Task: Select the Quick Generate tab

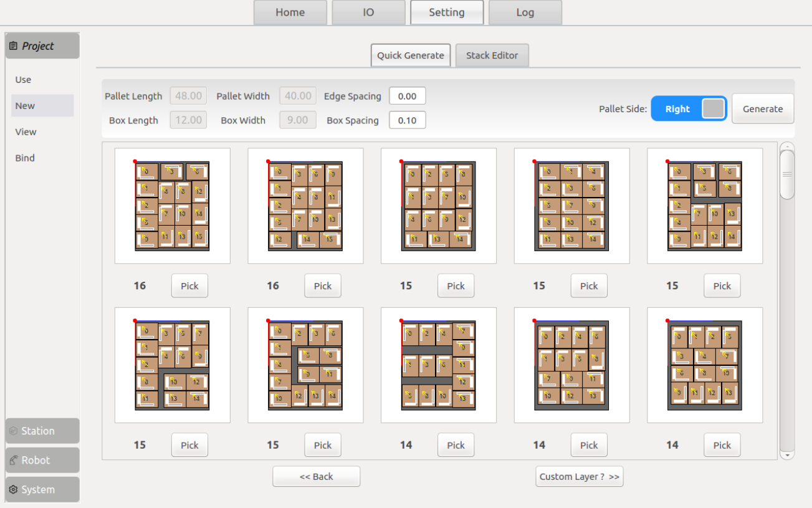Action: tap(411, 55)
